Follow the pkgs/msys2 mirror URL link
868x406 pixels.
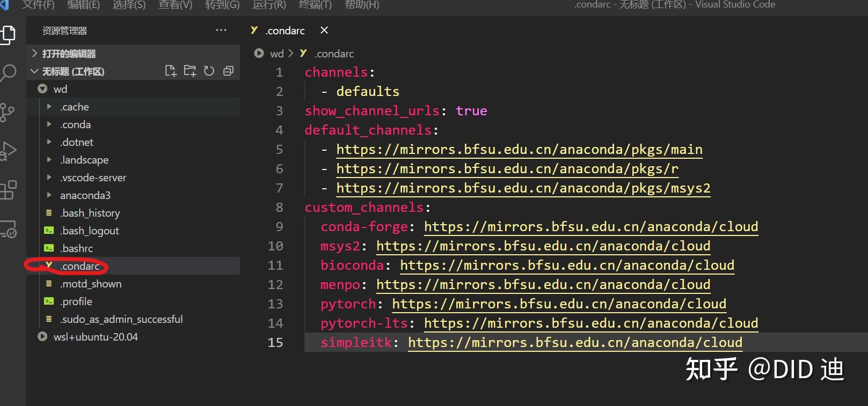click(523, 188)
